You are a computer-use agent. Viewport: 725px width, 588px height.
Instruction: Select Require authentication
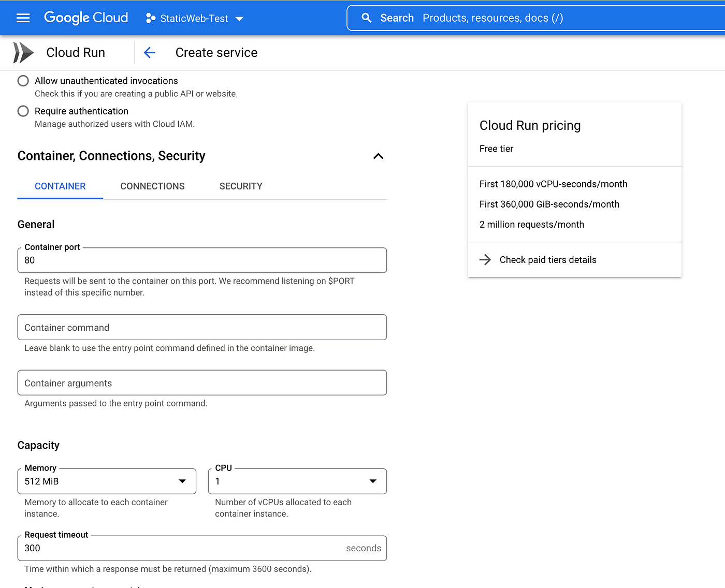(x=23, y=111)
